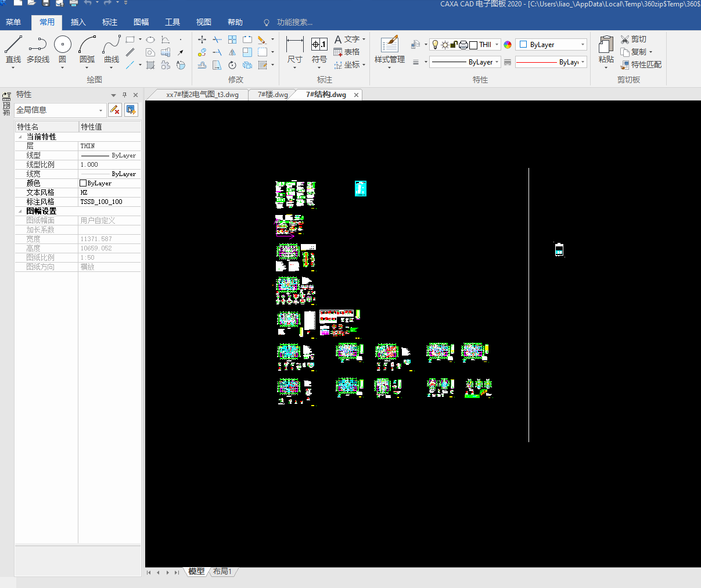Select the hatch fill tool
The width and height of the screenshot is (701, 588).
pos(150,65)
